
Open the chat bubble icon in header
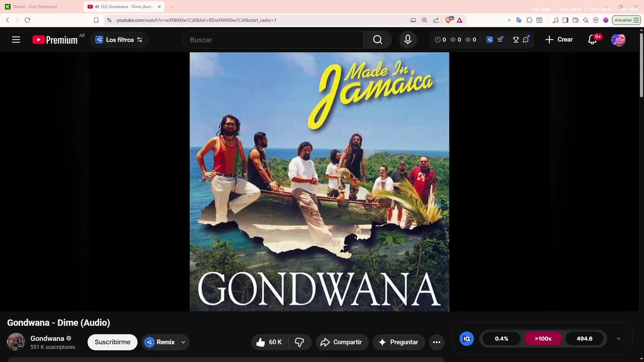[x=526, y=40]
